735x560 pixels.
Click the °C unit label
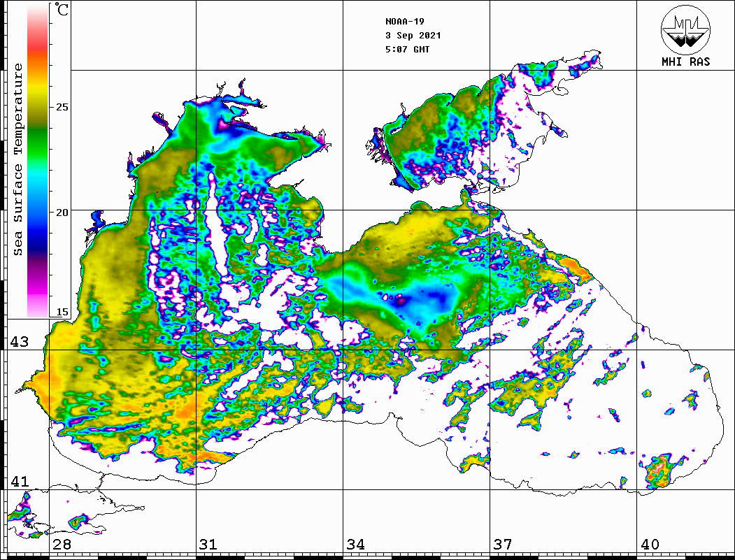click(62, 9)
